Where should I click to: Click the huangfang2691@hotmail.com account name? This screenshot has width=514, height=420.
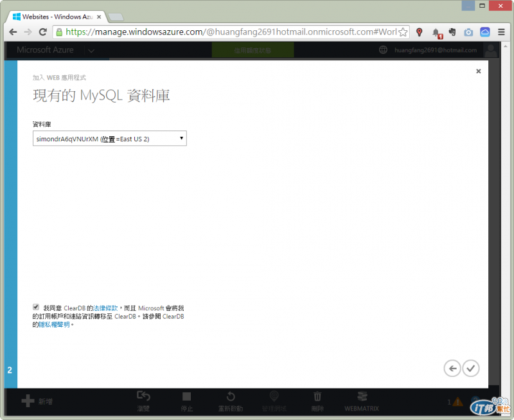pyautogui.click(x=436, y=50)
